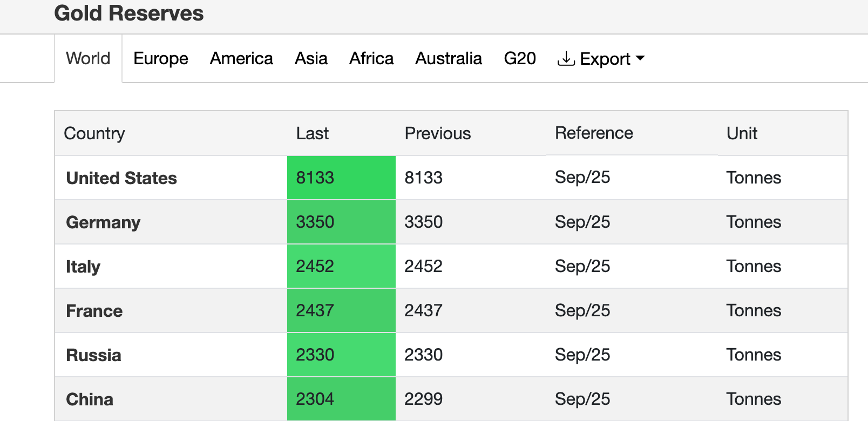This screenshot has height=421, width=868.
Task: Open the Africa tab
Action: click(371, 58)
